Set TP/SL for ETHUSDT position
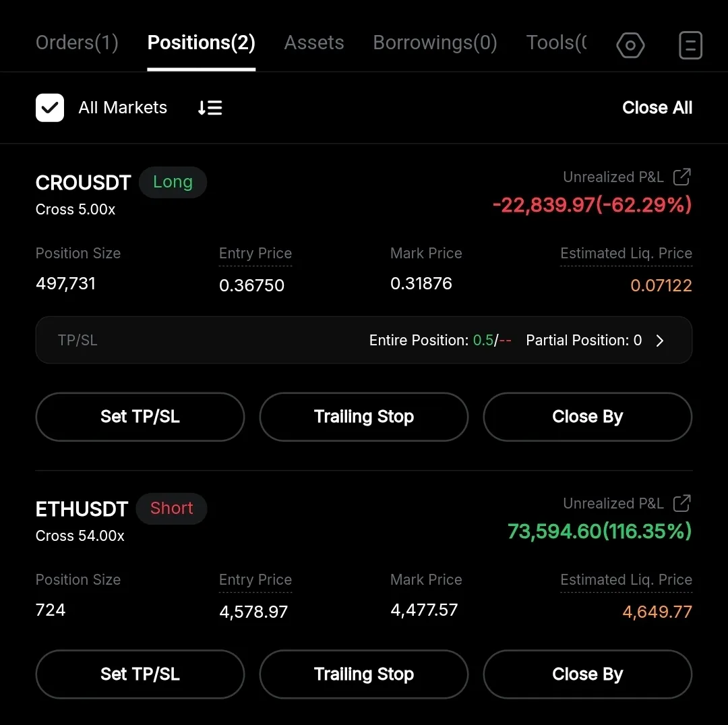 click(x=140, y=674)
